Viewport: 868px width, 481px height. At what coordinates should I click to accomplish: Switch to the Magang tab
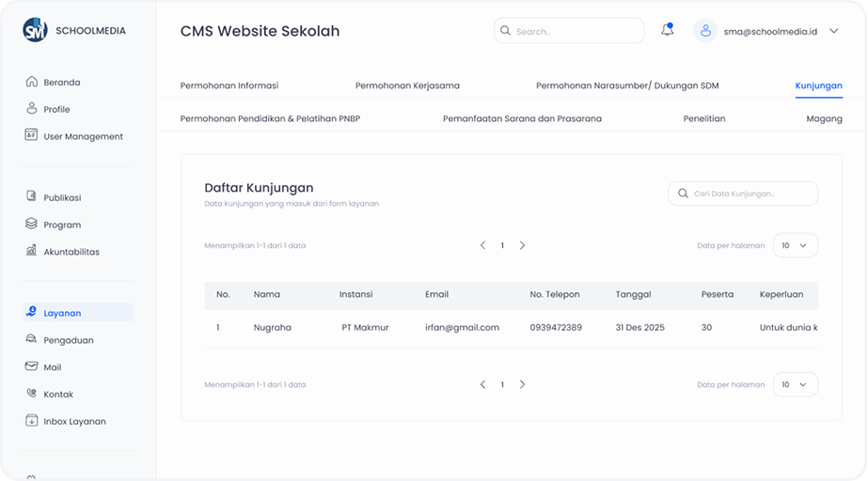824,118
